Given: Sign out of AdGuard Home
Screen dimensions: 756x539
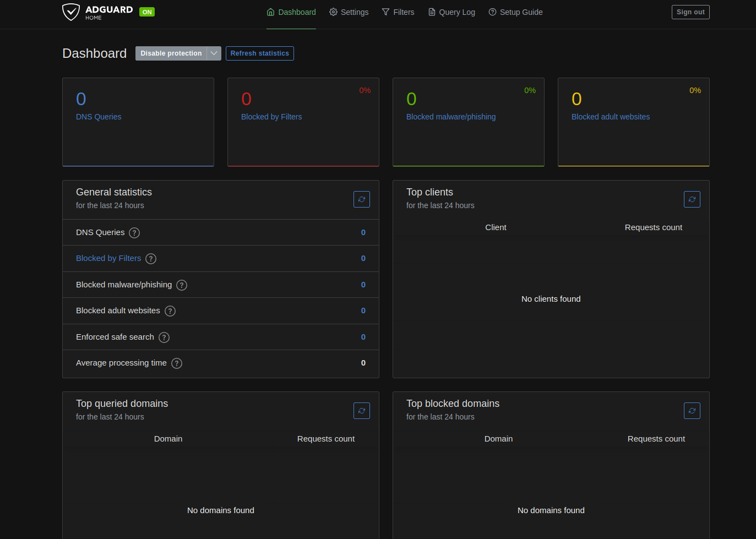Looking at the screenshot, I should [690, 12].
